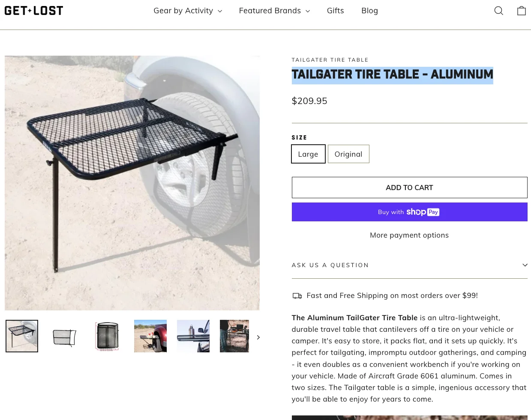Screen dimensions: 531x420
Task: Click the shipping truck icon
Action: [x=297, y=296]
